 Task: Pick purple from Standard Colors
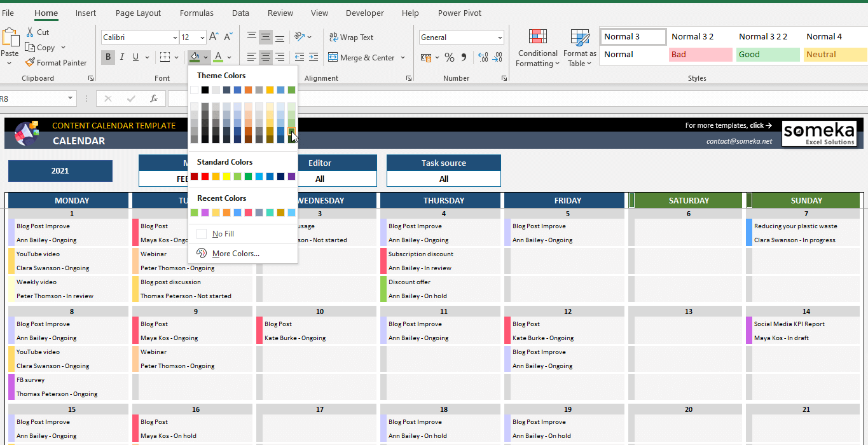[x=291, y=176]
